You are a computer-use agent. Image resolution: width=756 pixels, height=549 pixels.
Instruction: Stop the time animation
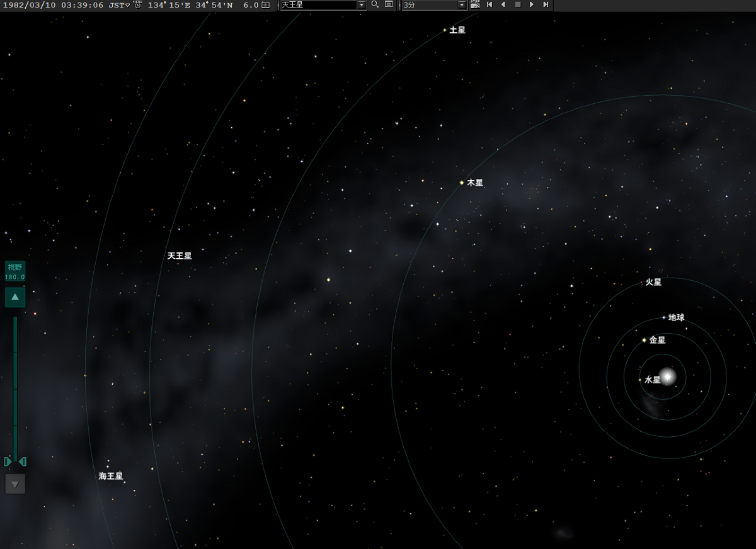pos(518,4)
